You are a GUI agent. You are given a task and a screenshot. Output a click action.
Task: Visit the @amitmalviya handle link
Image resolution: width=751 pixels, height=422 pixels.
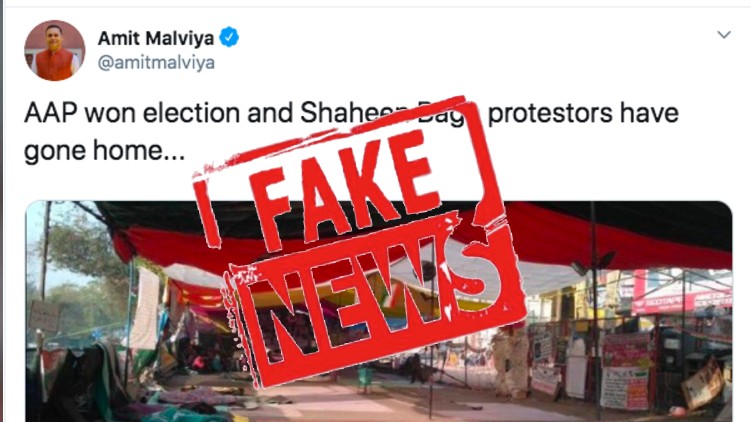tap(156, 63)
